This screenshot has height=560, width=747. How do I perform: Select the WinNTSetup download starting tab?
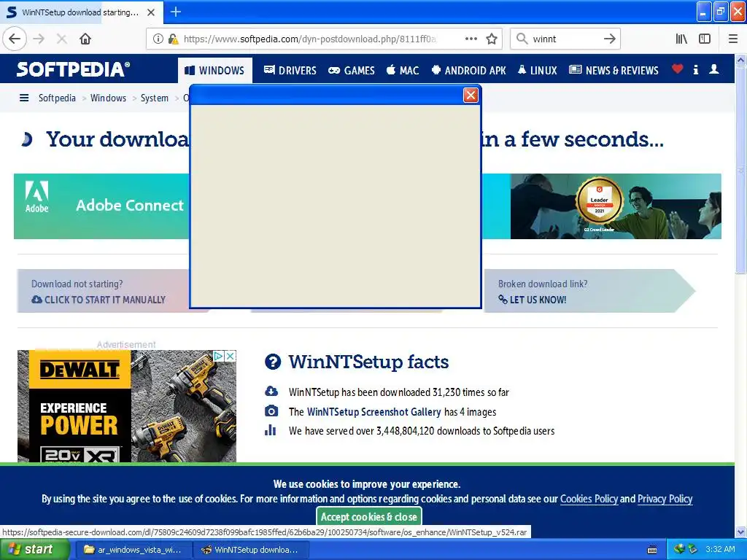point(80,12)
